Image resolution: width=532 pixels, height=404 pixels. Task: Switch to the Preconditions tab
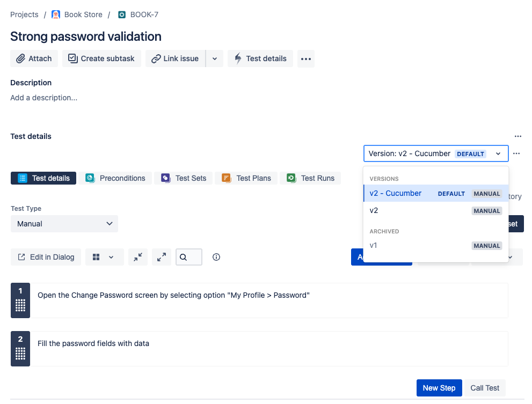point(115,178)
